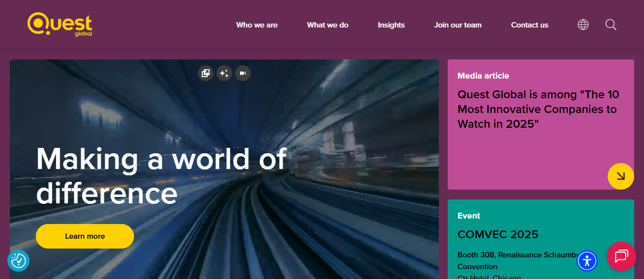Click yellow arrow on Media article card
The height and width of the screenshot is (279, 644).
tap(620, 176)
